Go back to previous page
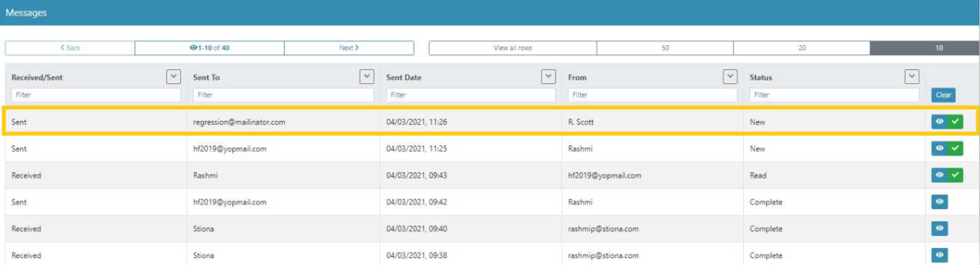 tap(70, 48)
